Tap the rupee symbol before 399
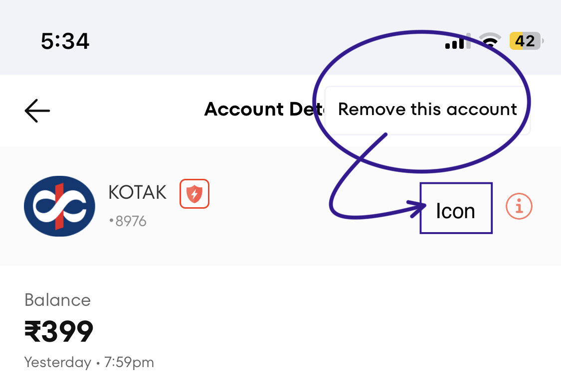561x392 pixels. click(32, 332)
